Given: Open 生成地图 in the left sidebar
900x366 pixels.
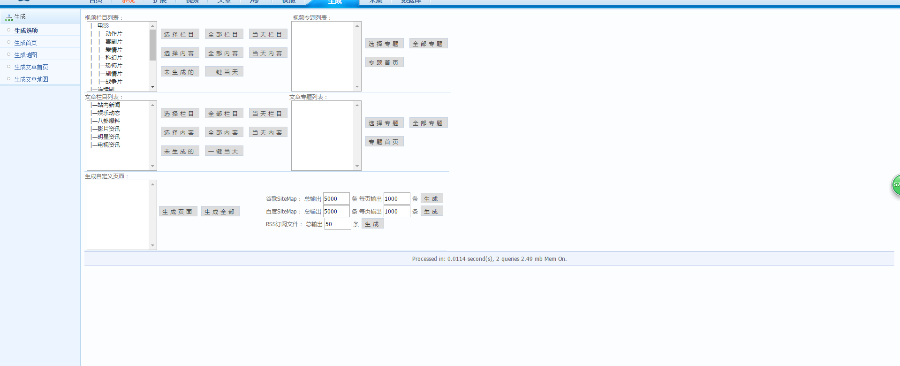Looking at the screenshot, I should (26, 54).
